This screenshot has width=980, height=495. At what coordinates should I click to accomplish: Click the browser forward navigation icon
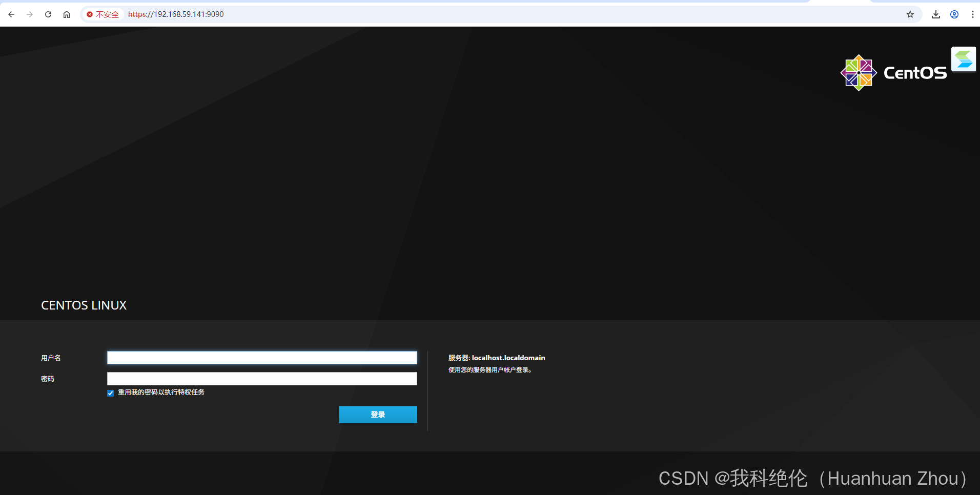pos(30,14)
